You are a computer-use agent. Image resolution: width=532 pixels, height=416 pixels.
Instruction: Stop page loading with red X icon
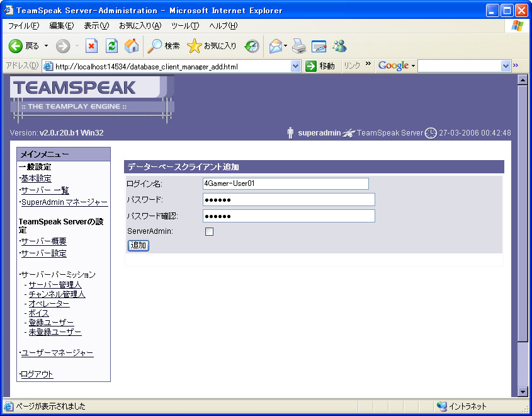pos(91,46)
